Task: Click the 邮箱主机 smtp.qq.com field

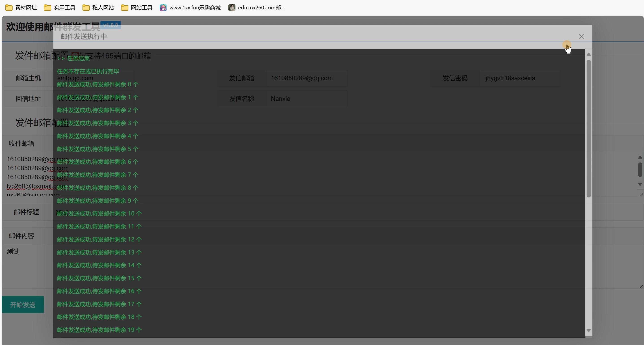Action: coord(94,78)
